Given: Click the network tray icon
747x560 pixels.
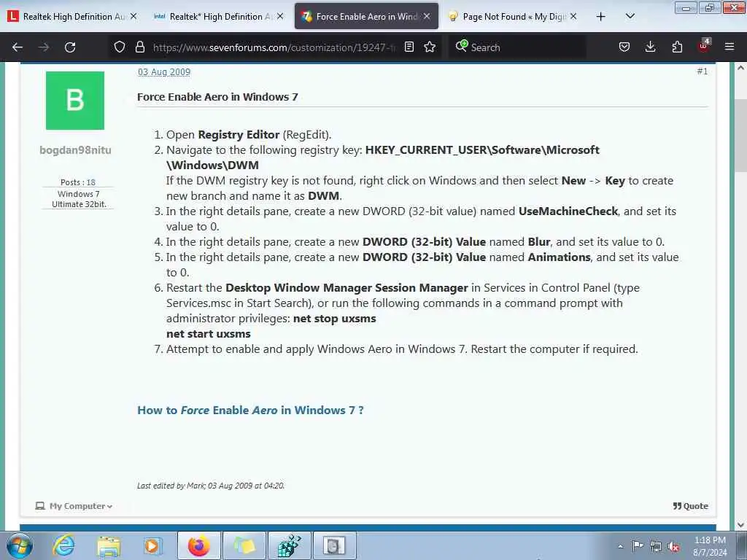Looking at the screenshot, I should pos(656,547).
